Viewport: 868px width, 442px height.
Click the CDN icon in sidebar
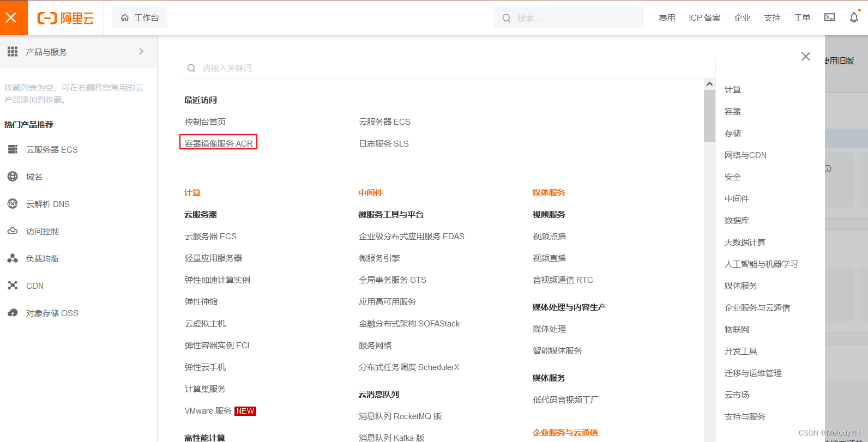[13, 286]
